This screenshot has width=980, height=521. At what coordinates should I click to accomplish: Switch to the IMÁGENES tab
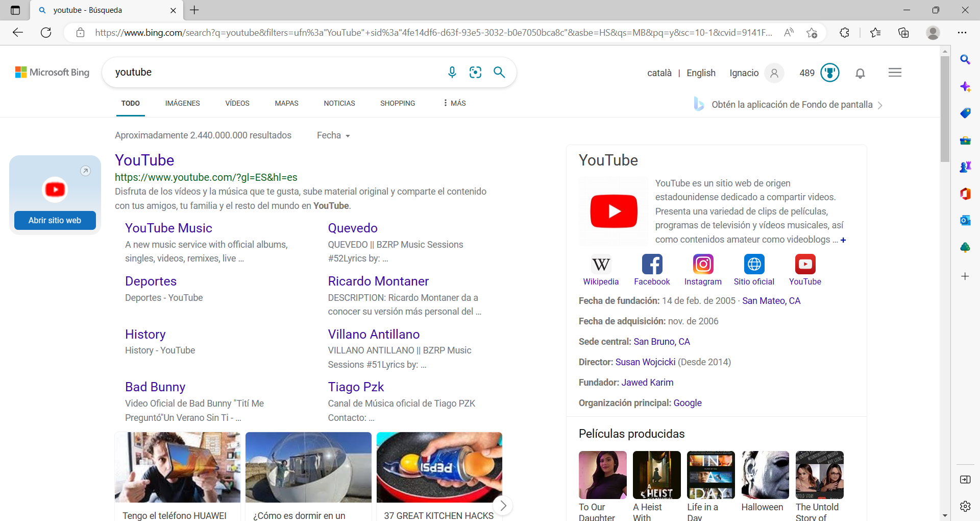coord(182,103)
